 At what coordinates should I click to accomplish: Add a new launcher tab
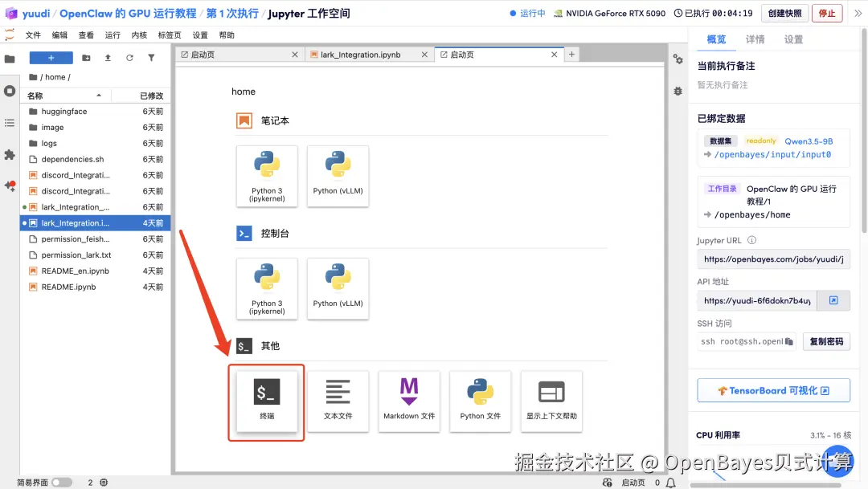[571, 55]
